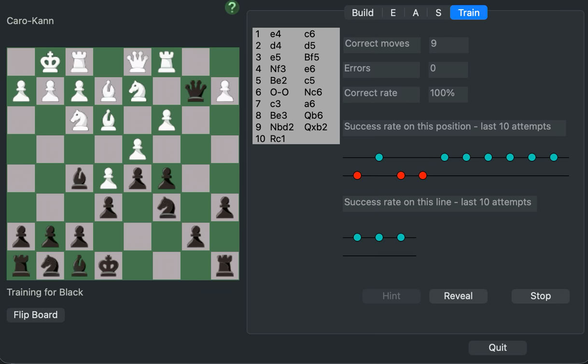
Task: Quit the application with Quit button
Action: click(497, 348)
